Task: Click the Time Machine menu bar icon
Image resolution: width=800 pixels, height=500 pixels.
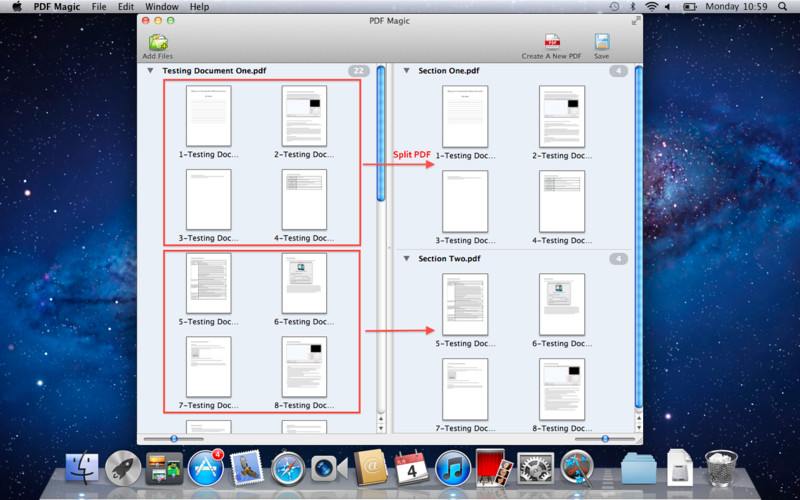Action: (x=614, y=7)
